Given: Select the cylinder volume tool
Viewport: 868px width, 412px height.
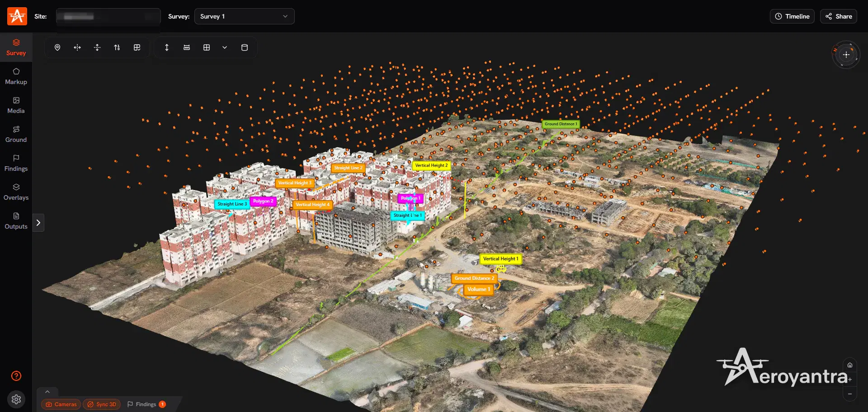Looking at the screenshot, I should pyautogui.click(x=245, y=47).
